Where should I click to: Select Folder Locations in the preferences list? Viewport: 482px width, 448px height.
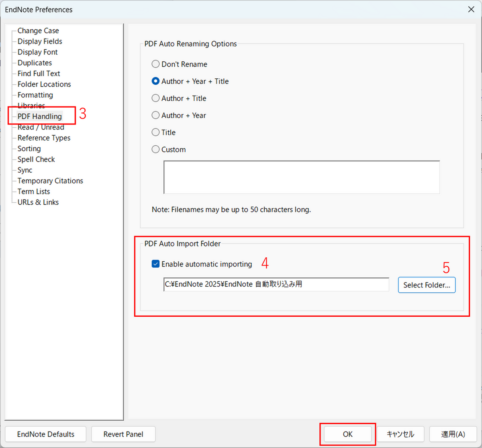point(44,84)
